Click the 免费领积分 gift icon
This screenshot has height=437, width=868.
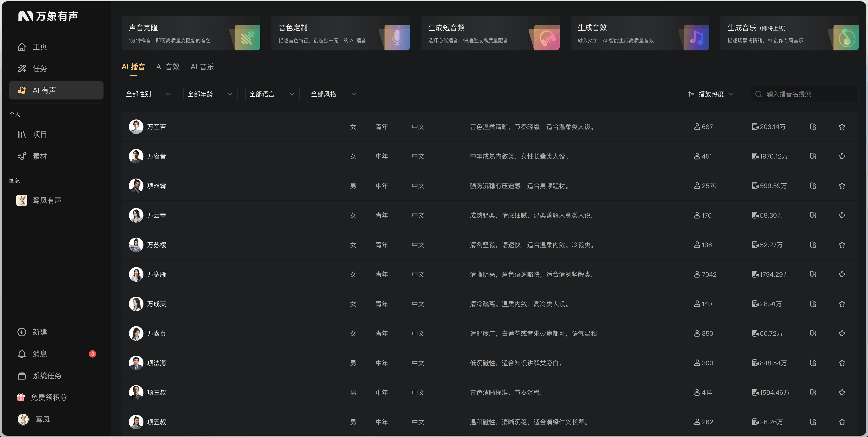[x=21, y=397]
